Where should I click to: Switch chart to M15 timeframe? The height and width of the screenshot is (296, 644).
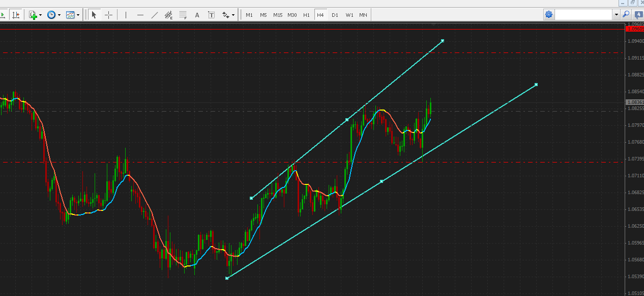[278, 15]
